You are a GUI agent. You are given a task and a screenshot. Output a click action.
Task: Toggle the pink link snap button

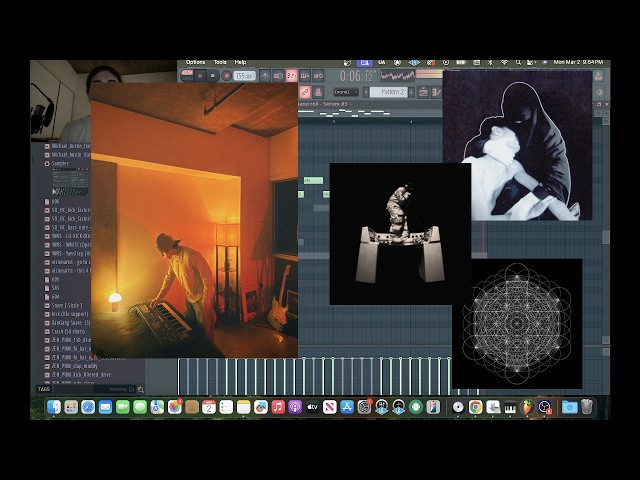pos(305,92)
